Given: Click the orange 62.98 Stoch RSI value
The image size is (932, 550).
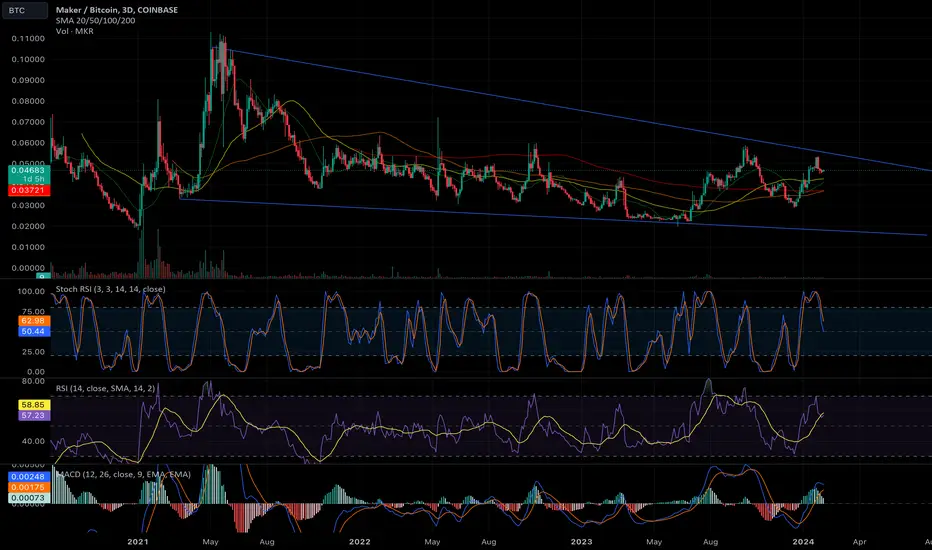Looking at the screenshot, I should [33, 321].
